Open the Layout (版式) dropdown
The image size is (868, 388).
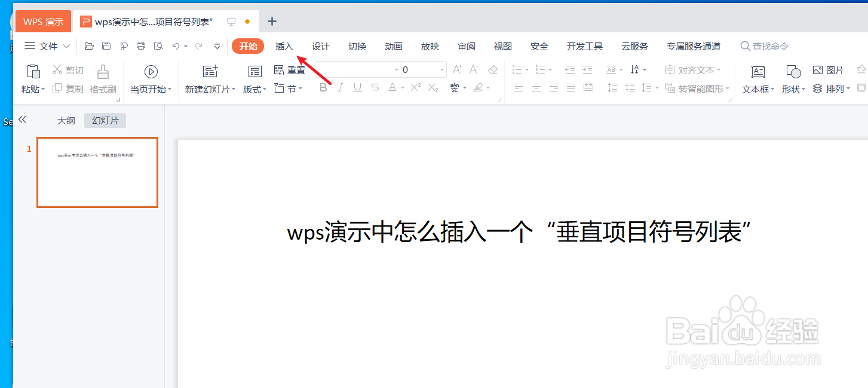coord(255,89)
